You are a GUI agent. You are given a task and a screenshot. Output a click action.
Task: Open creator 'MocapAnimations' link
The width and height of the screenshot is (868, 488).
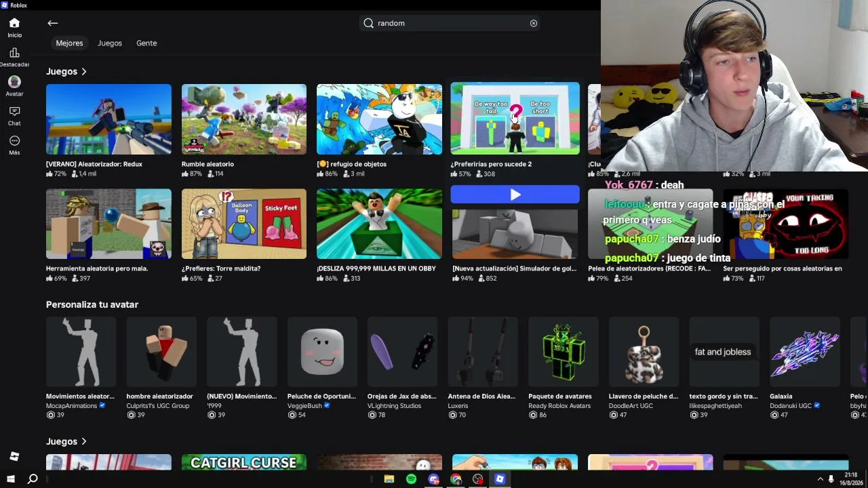72,406
